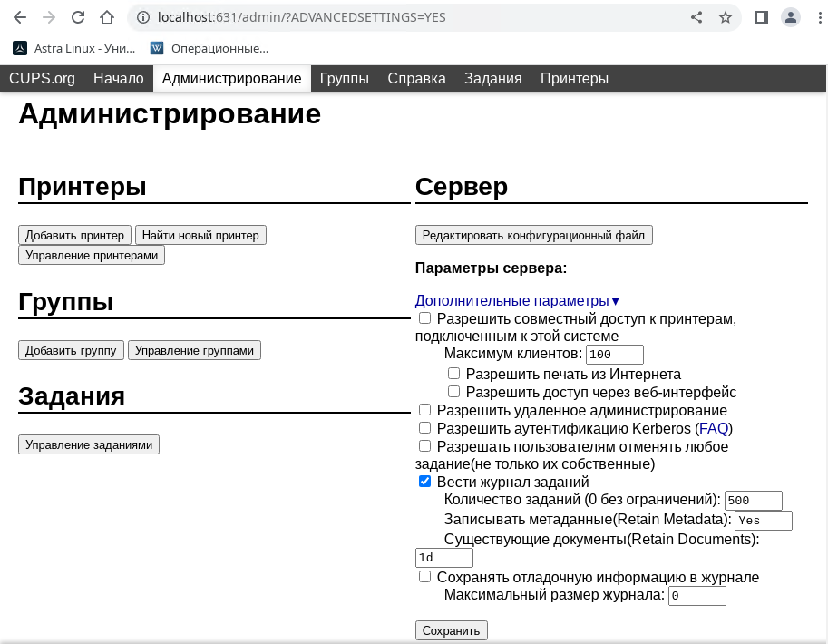The image size is (828, 644).
Task: Open the Справка tab
Action: click(x=416, y=78)
